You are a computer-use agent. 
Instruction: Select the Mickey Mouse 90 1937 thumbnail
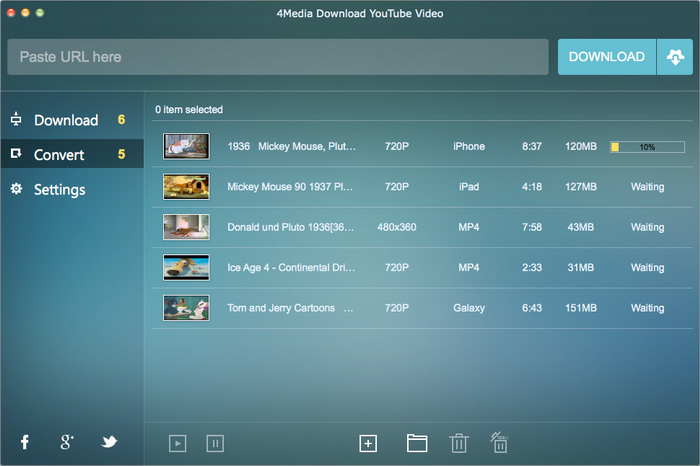(186, 187)
